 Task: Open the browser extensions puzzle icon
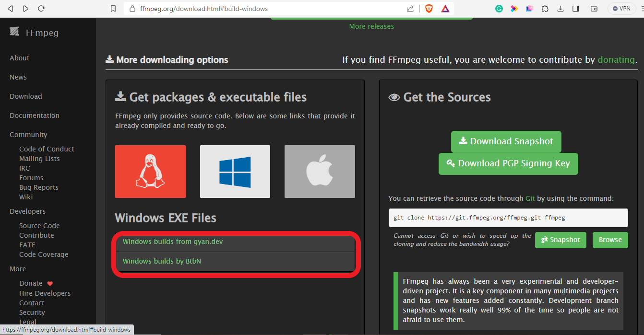click(x=545, y=9)
